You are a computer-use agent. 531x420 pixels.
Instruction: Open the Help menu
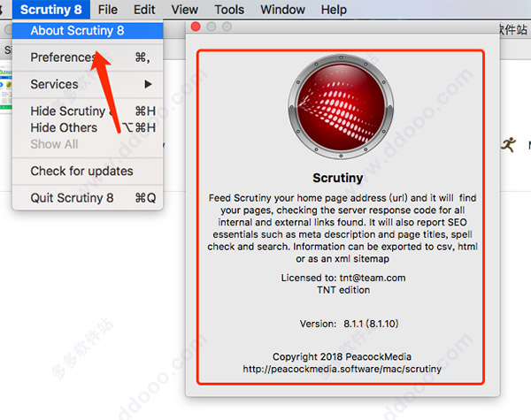point(334,10)
